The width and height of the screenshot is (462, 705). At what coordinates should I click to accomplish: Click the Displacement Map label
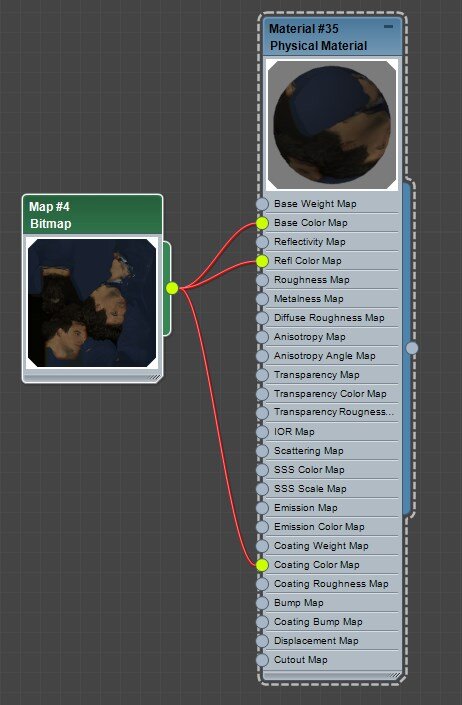tap(316, 641)
